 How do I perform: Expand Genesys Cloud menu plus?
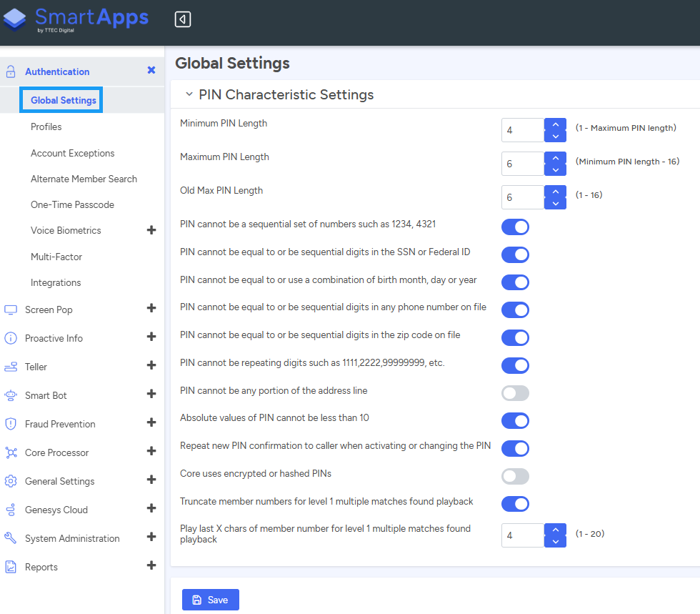pos(151,508)
